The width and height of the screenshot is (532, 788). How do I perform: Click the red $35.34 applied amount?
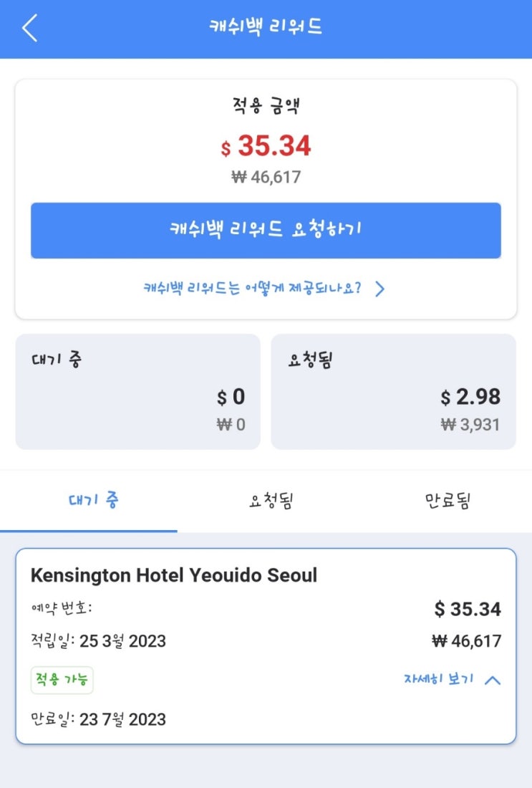click(x=266, y=147)
